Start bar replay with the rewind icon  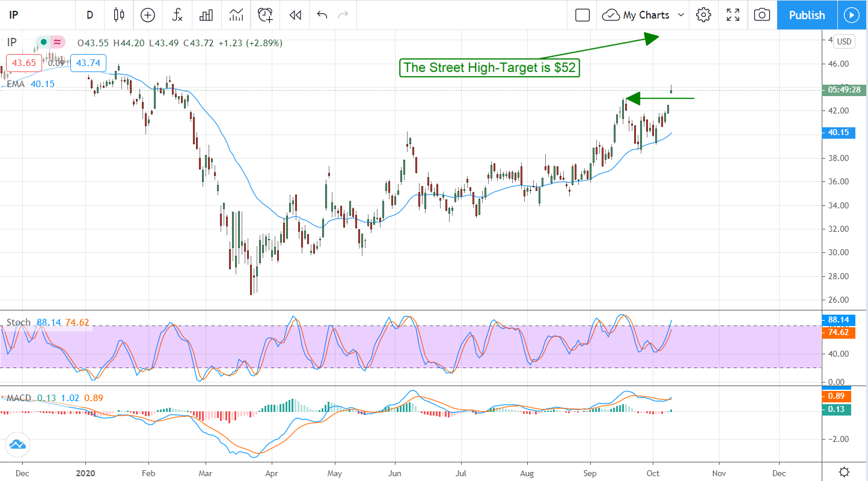[295, 15]
